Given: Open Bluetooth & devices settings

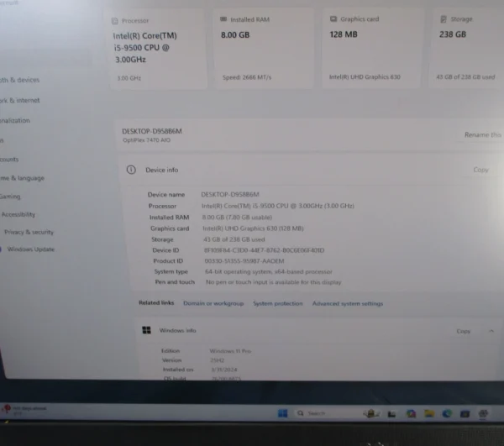Looking at the screenshot, I should point(19,80).
